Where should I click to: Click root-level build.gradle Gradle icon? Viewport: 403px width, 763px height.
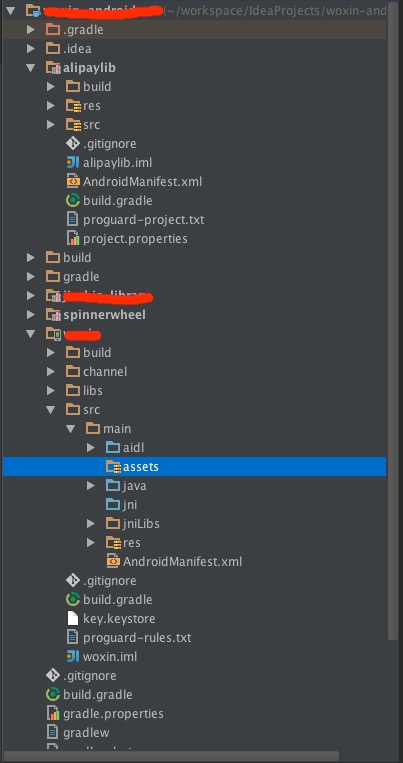click(x=53, y=694)
